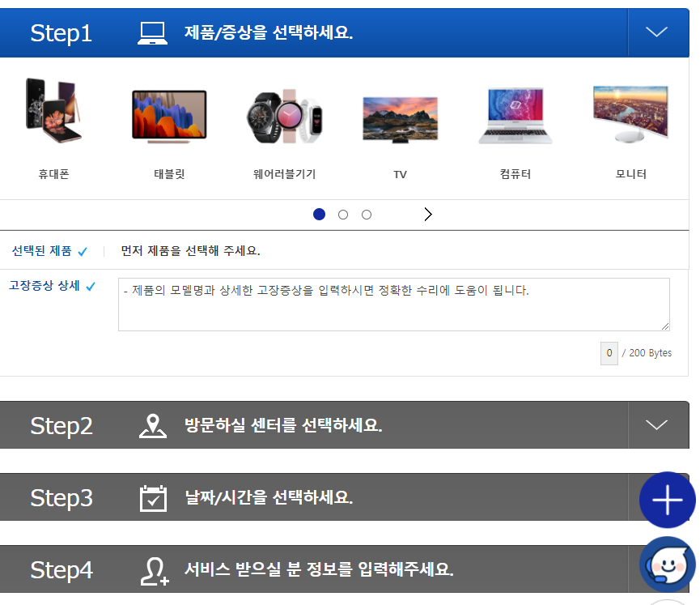The image size is (700, 605).
Task: Open the Step3 날짜/시간을 선택하세요 header
Action: point(344,496)
